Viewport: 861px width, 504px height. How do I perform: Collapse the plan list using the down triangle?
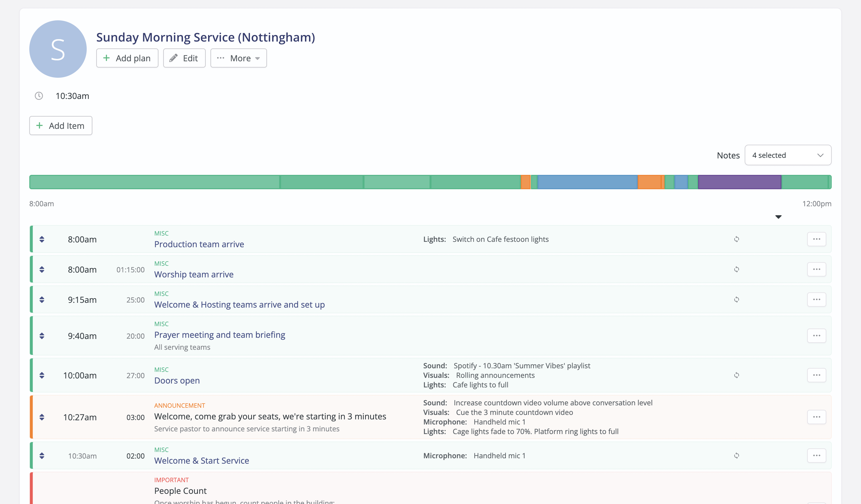click(x=778, y=217)
